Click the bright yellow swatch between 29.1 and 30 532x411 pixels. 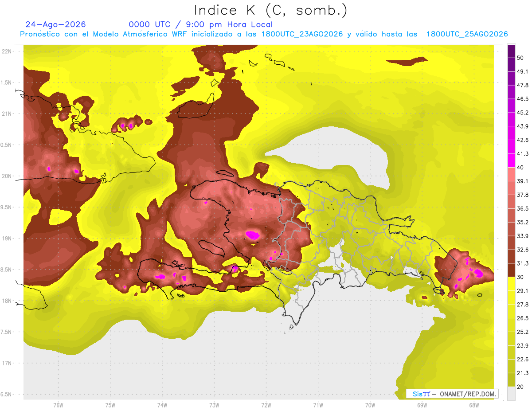coord(511,284)
